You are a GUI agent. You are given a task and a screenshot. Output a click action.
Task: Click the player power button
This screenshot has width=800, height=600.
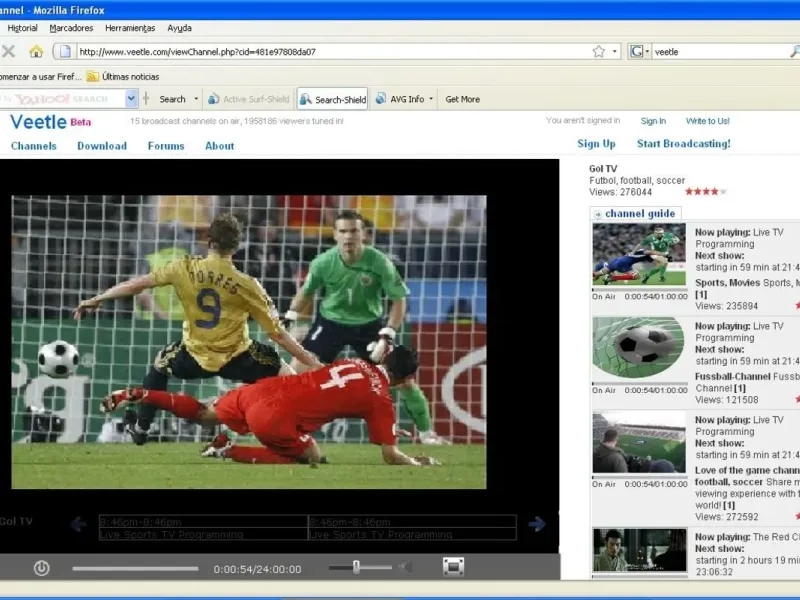coord(41,568)
